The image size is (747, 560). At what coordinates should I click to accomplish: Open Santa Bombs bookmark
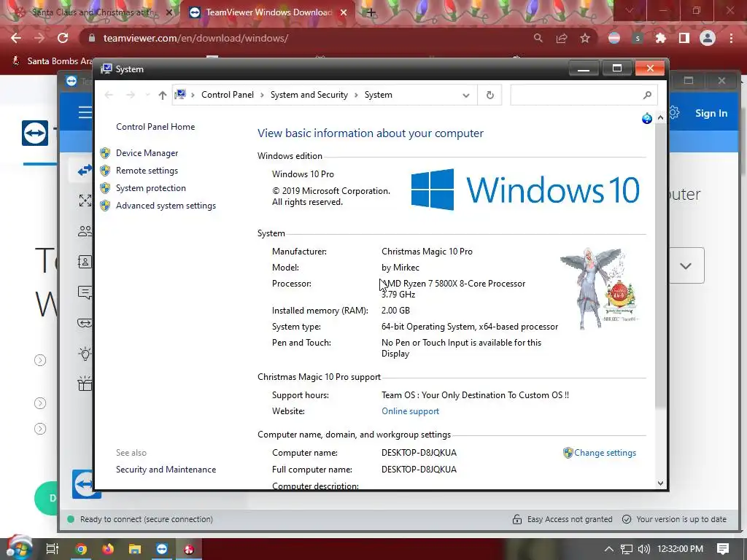(x=53, y=61)
